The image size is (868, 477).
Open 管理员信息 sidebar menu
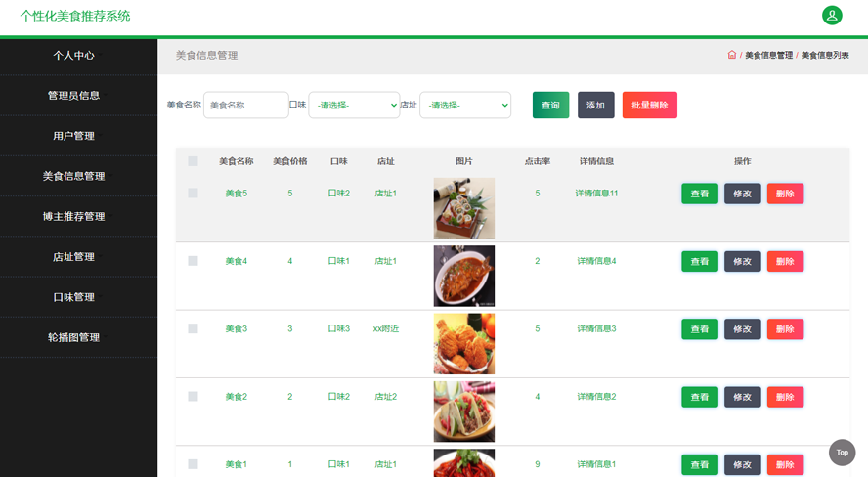pyautogui.click(x=78, y=95)
